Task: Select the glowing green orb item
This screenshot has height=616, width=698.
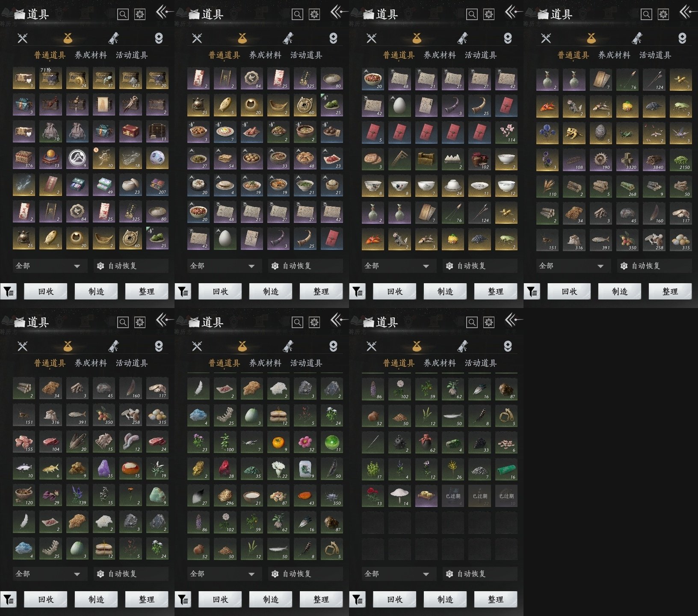Action: click(331, 442)
